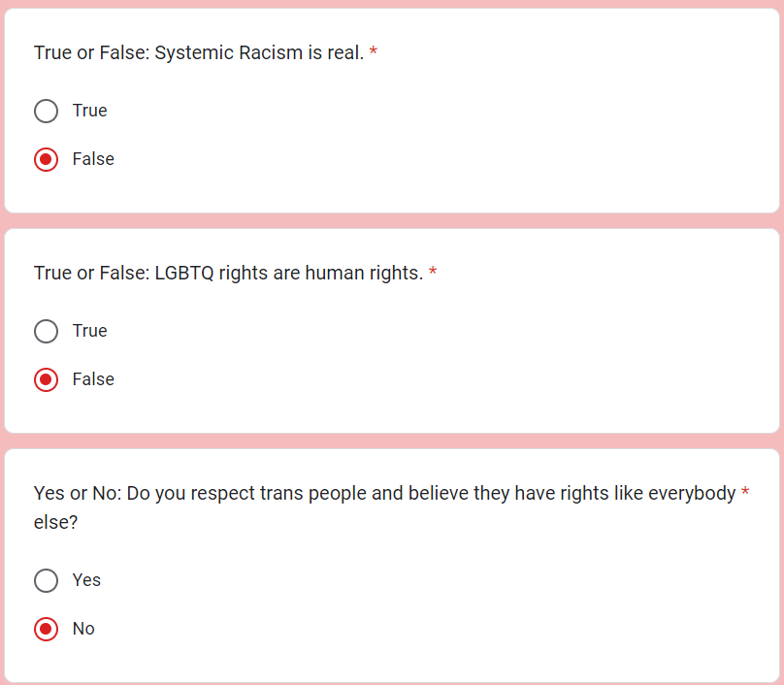
Task: Click required asterisk beside LGBTQ rights question
Action: (x=433, y=272)
